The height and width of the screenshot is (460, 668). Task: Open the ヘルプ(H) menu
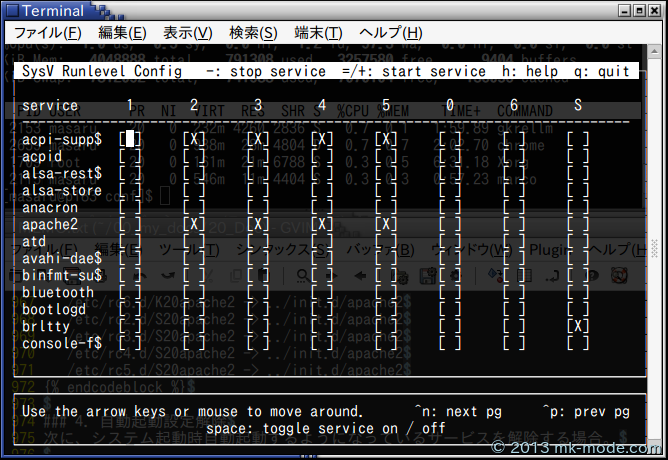click(393, 33)
